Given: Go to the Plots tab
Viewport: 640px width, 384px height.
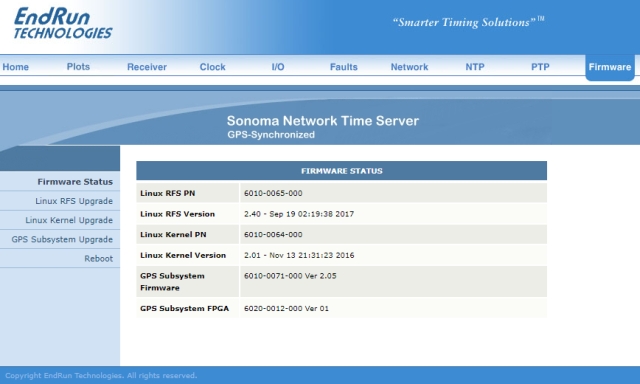Looking at the screenshot, I should tap(78, 67).
